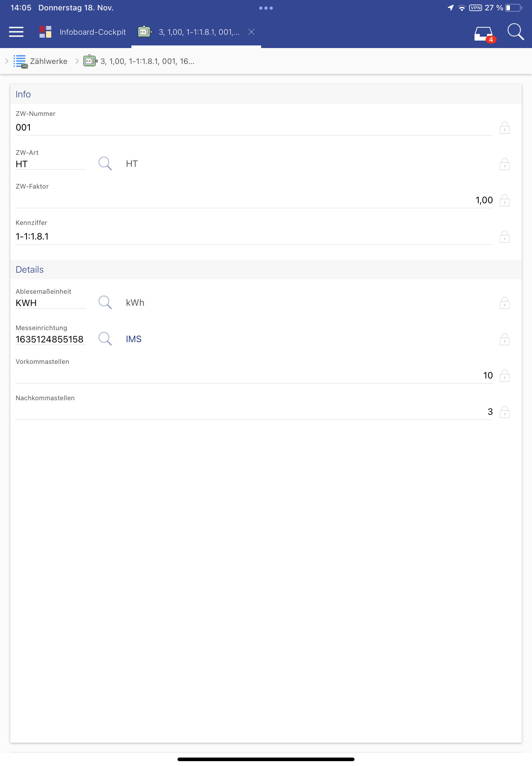532x766 pixels.
Task: Open lookup search for Ablesemaßeinheit field
Action: 105,303
